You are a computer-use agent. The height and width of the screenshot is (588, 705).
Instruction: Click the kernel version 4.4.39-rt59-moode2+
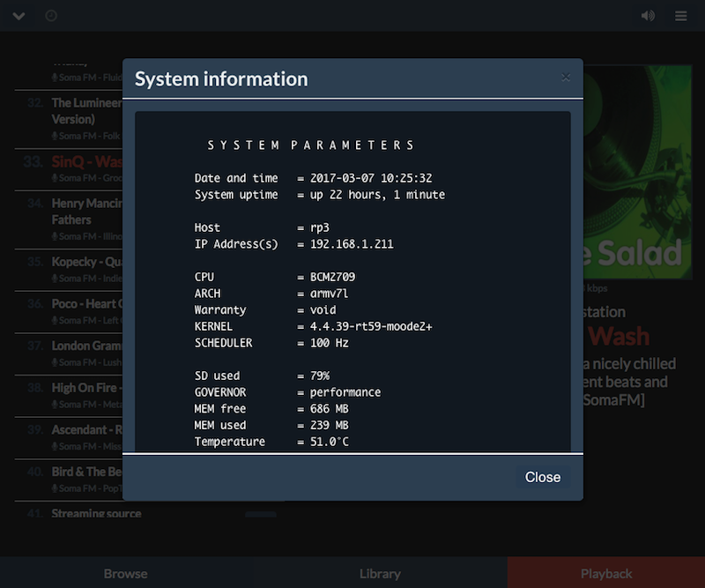tap(371, 326)
